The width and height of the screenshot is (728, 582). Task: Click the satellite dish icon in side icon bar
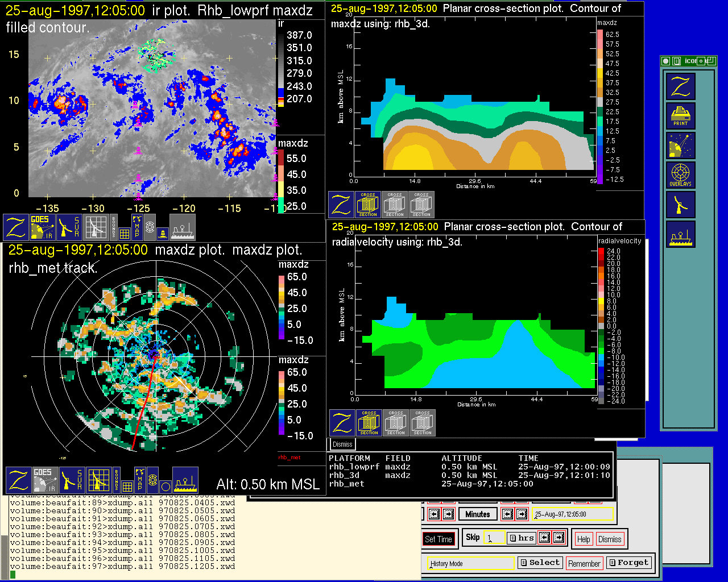(x=680, y=146)
